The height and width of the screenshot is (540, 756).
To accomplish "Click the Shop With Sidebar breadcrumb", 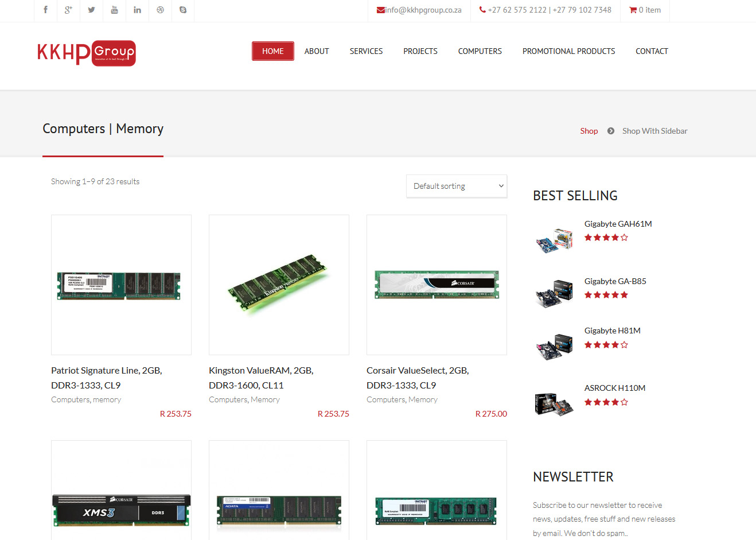I will pyautogui.click(x=655, y=131).
